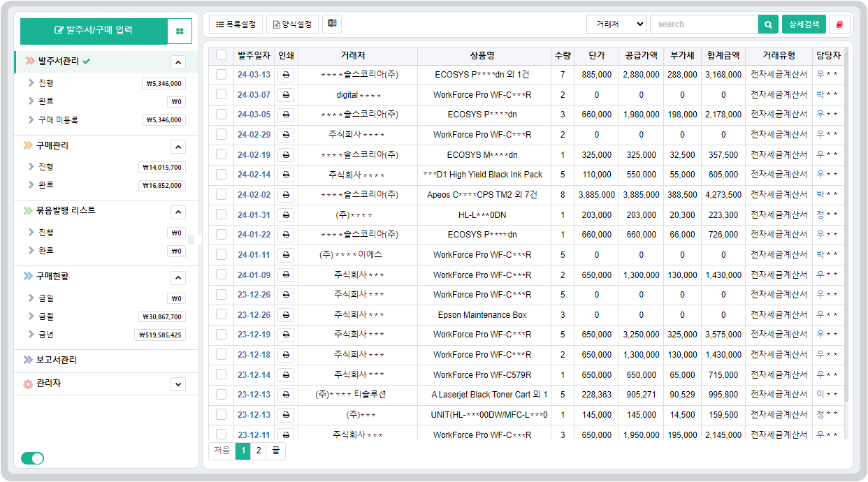Open the order dated 23-12-13 티솔루션
The width and height of the screenshot is (868, 482).
click(x=254, y=395)
